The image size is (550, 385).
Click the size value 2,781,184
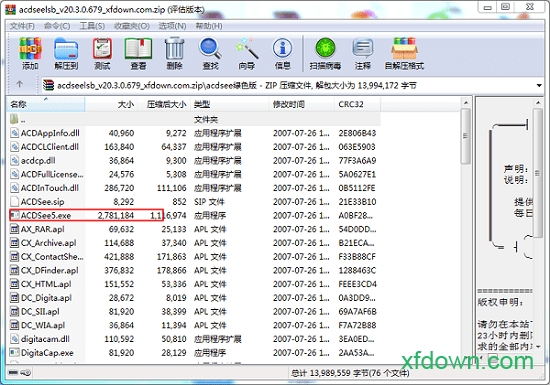(x=116, y=215)
